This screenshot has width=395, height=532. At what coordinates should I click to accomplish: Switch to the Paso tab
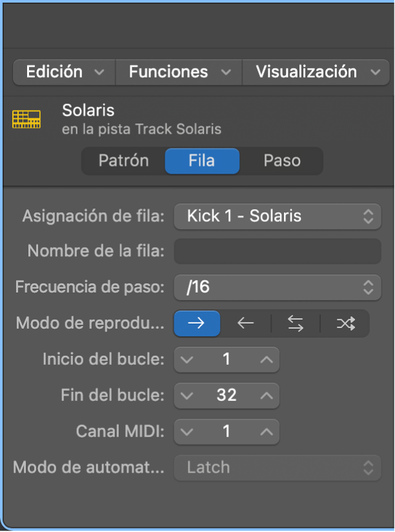pos(282,161)
